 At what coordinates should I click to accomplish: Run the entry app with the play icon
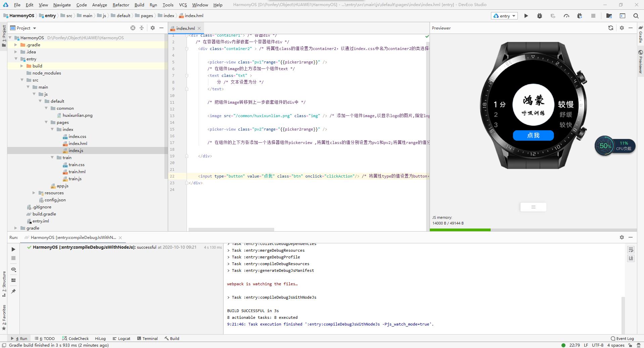click(x=526, y=16)
